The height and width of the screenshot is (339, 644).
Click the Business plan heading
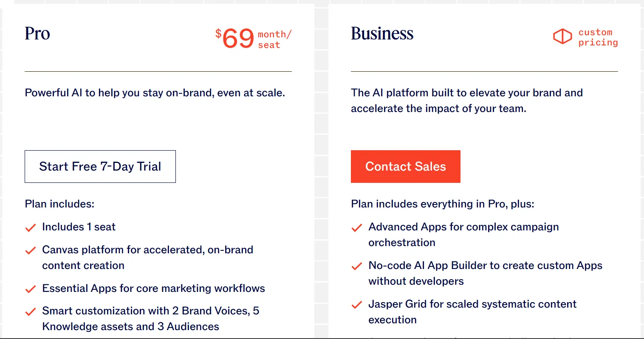(x=382, y=34)
